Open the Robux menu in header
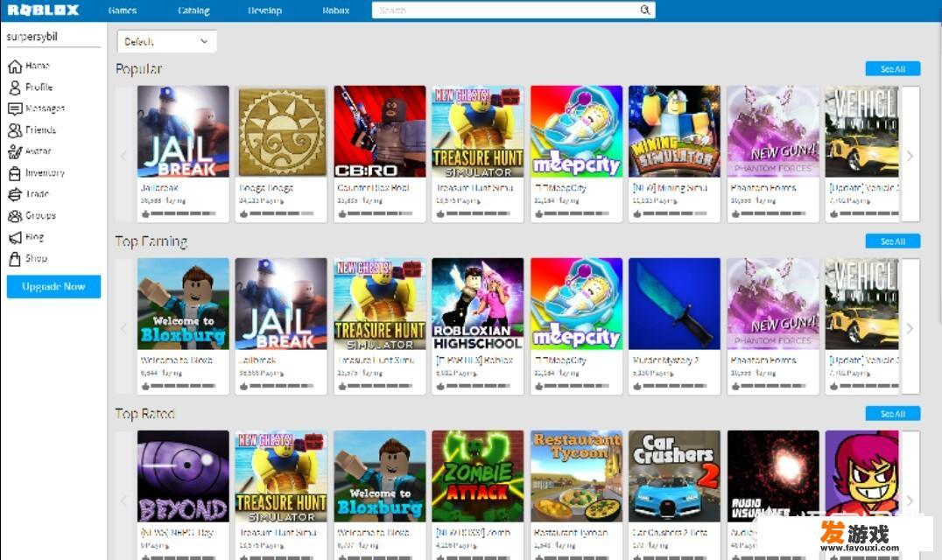Image resolution: width=942 pixels, height=560 pixels. (x=336, y=10)
